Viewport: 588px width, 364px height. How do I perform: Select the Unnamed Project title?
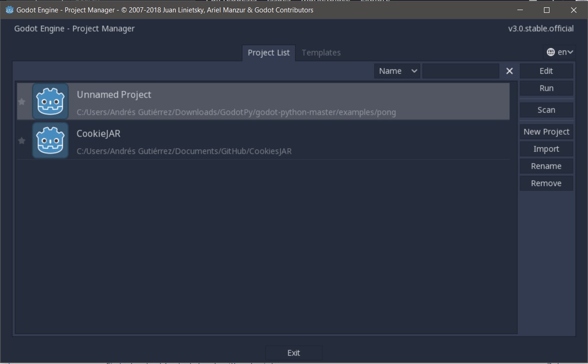pyautogui.click(x=114, y=95)
